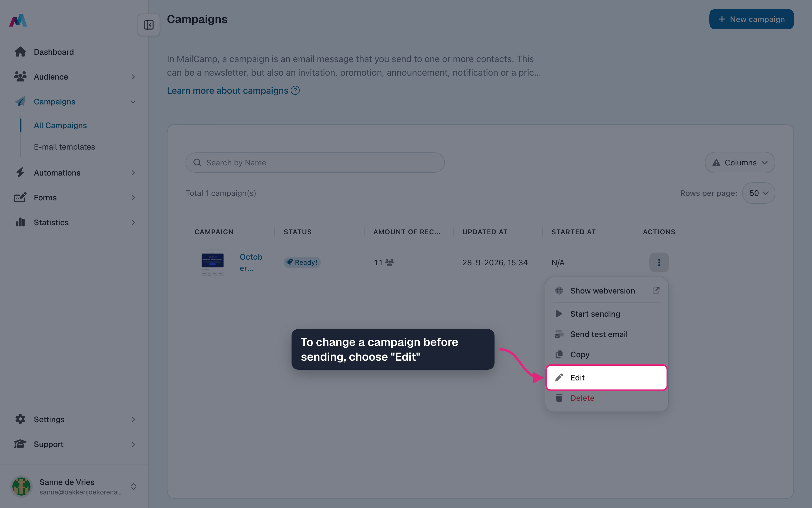This screenshot has width=812, height=508.
Task: Click the trash icon next to Delete
Action: [x=559, y=398]
